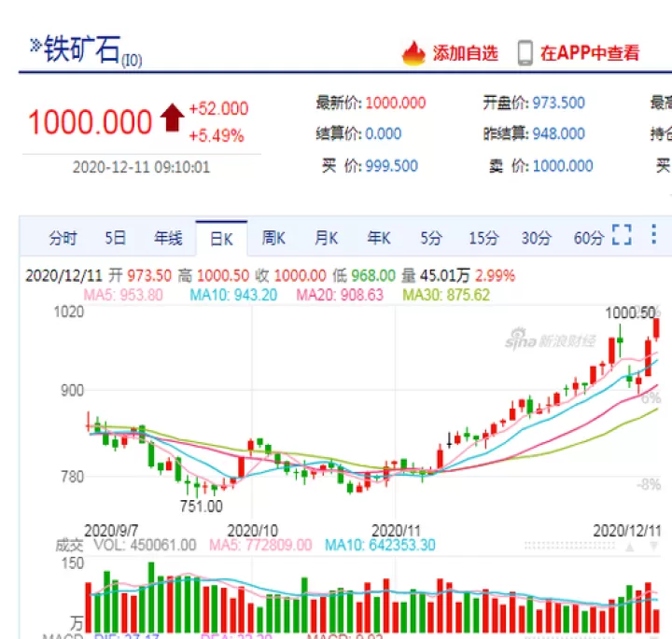Click the 买价 999.500 value

[391, 166]
